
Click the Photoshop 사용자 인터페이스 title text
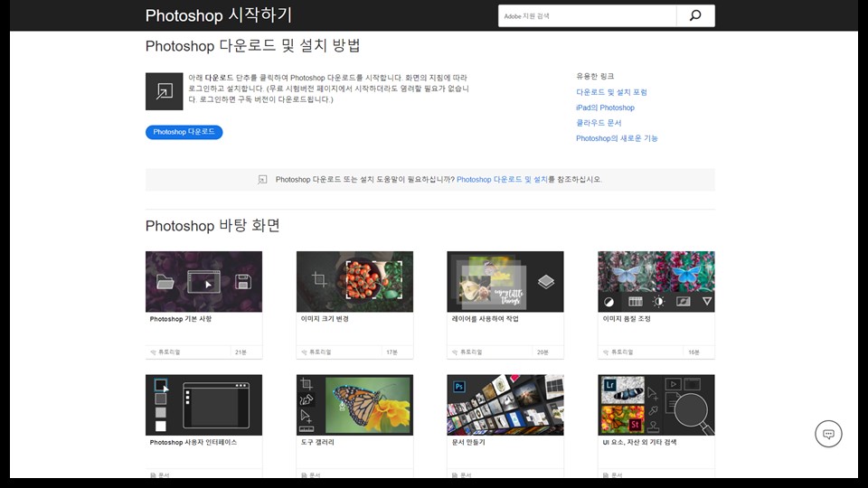[193, 443]
